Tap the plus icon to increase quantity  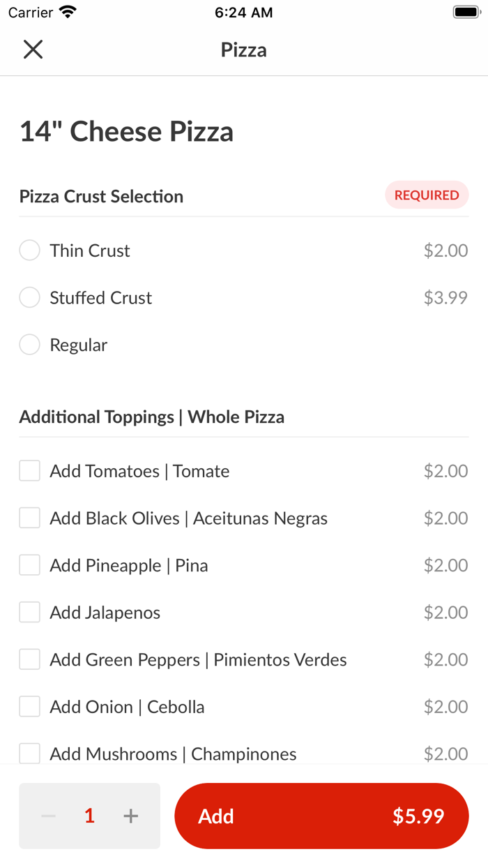130,816
